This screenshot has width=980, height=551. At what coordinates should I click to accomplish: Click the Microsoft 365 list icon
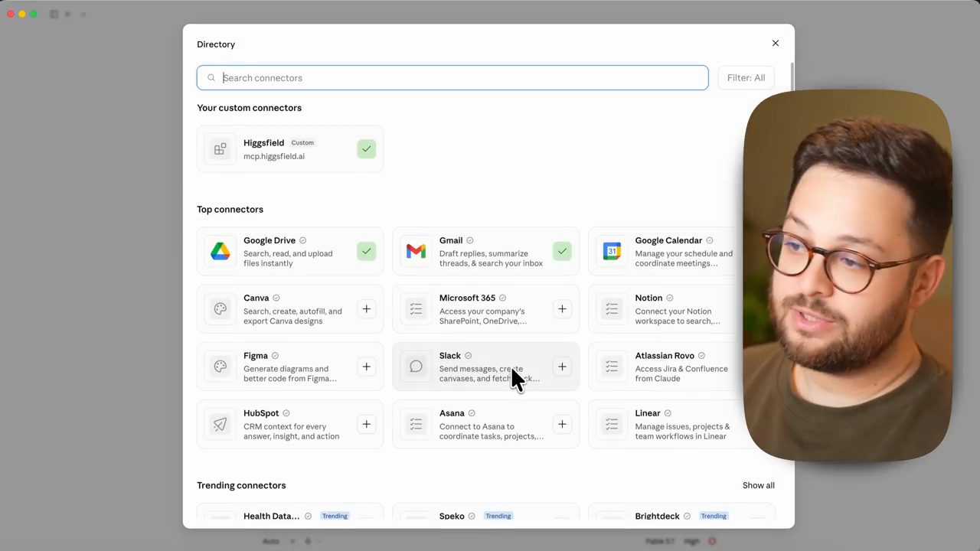click(x=416, y=309)
